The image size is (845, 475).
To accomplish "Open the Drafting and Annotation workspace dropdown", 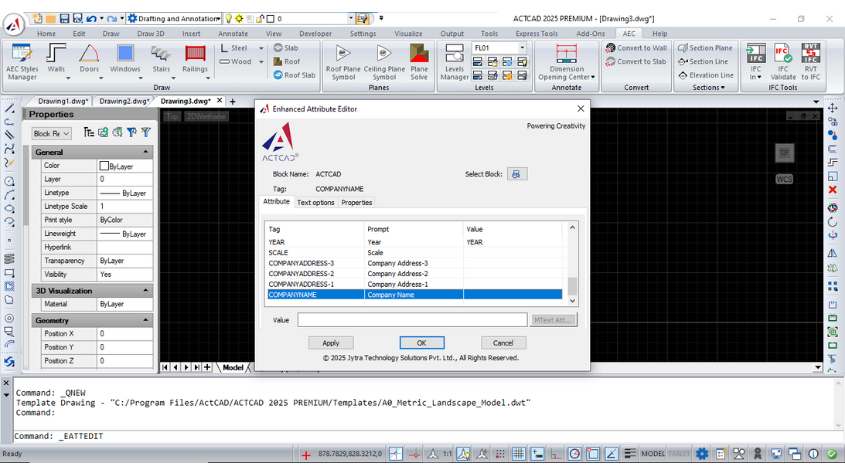I will click(x=218, y=18).
